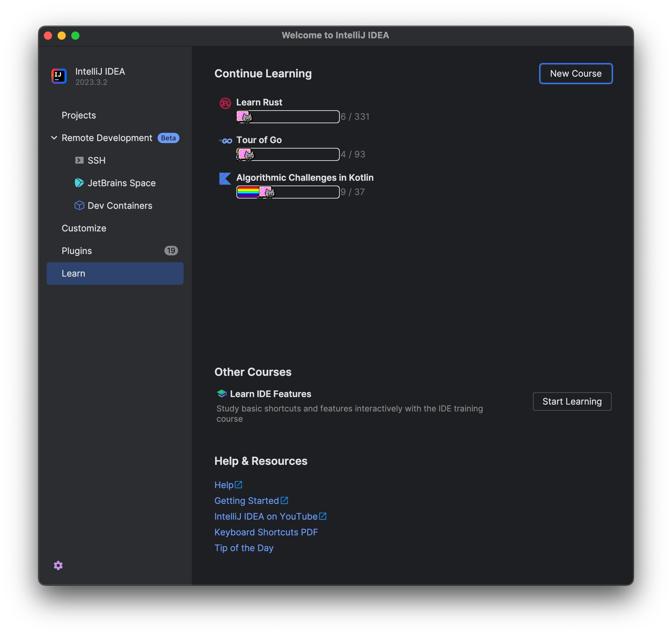Open the Tour of Go course
This screenshot has height=636, width=672.
[259, 140]
